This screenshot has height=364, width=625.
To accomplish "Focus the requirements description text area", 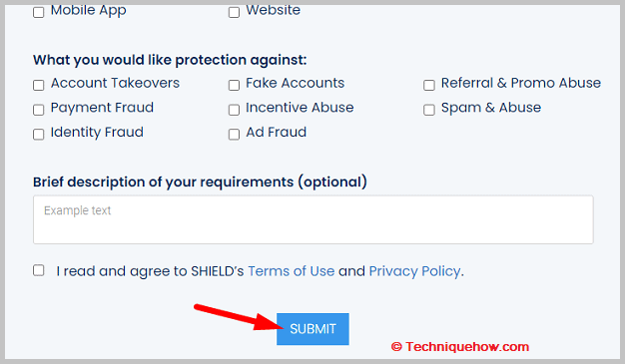I will [313, 219].
